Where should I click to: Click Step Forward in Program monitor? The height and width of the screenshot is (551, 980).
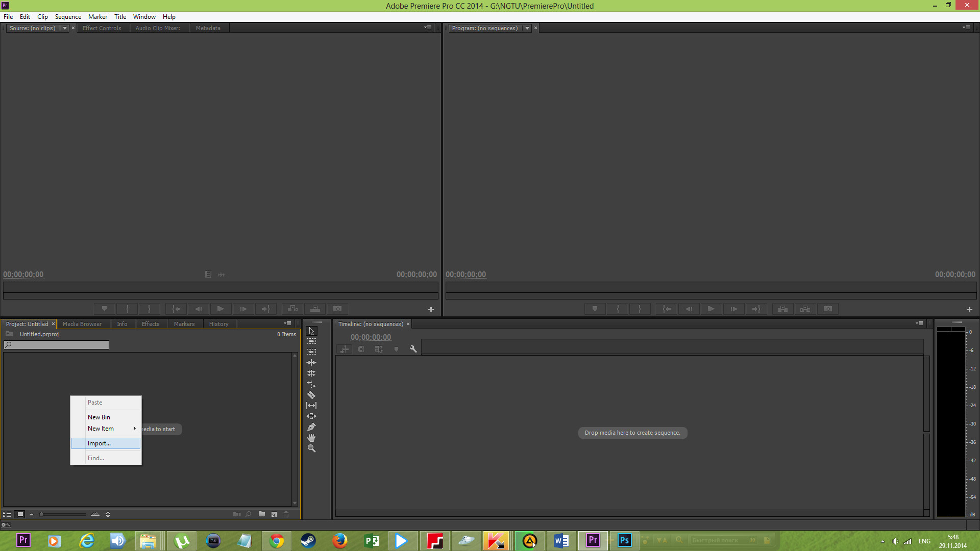[733, 309]
